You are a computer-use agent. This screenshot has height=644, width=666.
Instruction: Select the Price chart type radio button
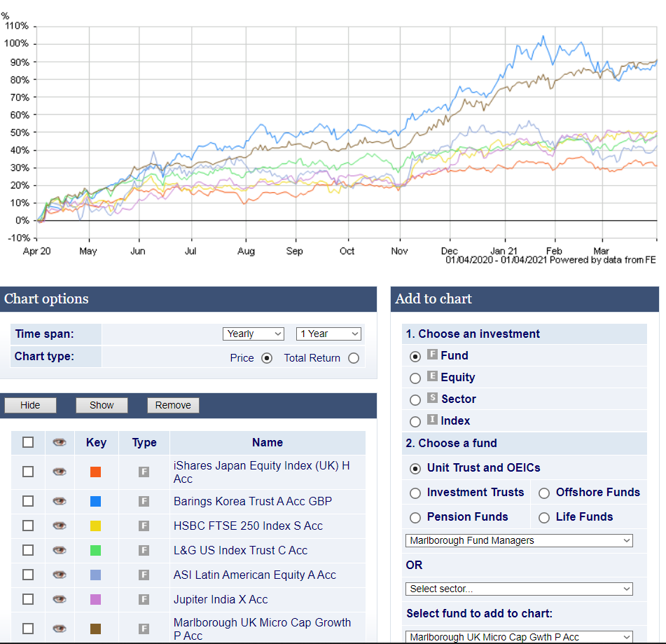coord(267,358)
